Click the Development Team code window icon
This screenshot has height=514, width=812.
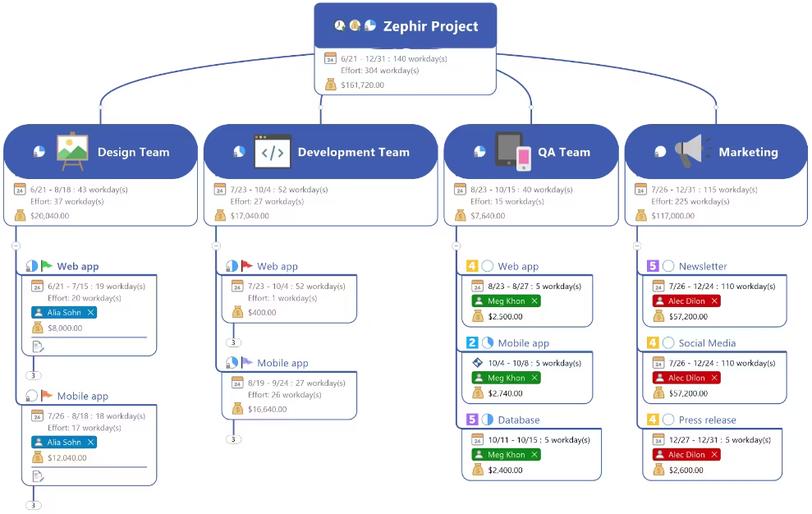[273, 151]
